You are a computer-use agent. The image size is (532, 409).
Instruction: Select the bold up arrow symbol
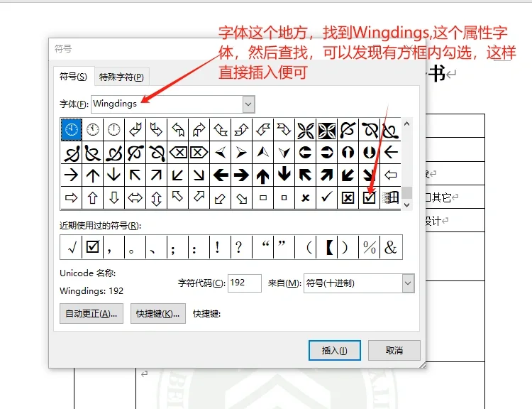pyautogui.click(x=262, y=175)
